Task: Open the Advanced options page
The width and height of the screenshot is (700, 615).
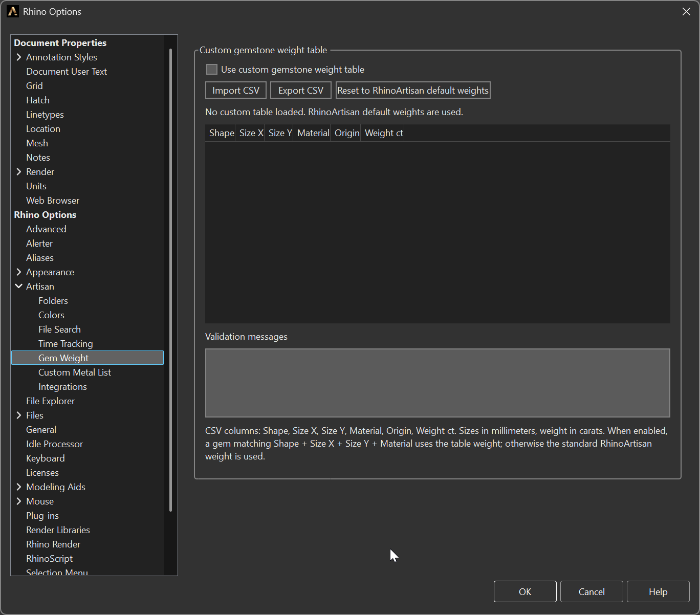Action: (x=46, y=229)
